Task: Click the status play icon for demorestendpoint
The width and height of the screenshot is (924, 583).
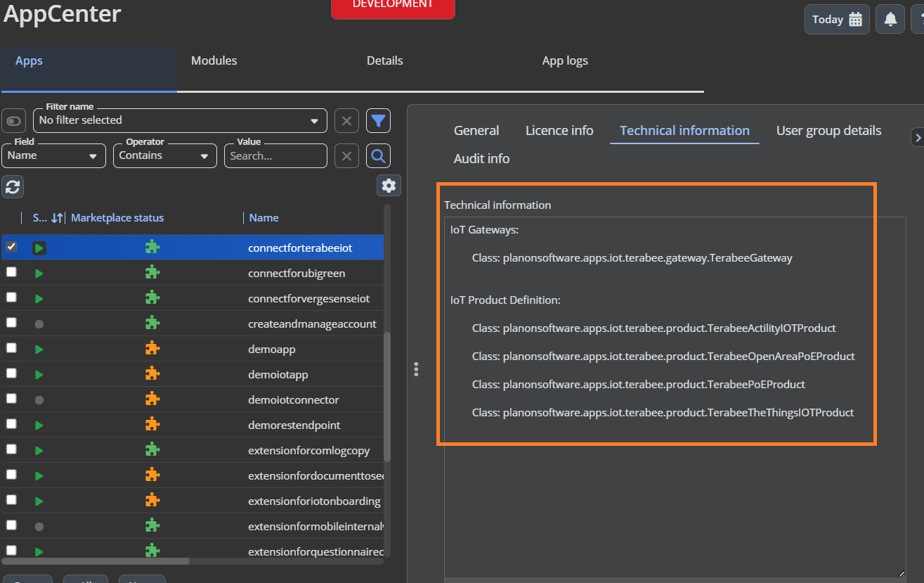Action: pos(39,425)
